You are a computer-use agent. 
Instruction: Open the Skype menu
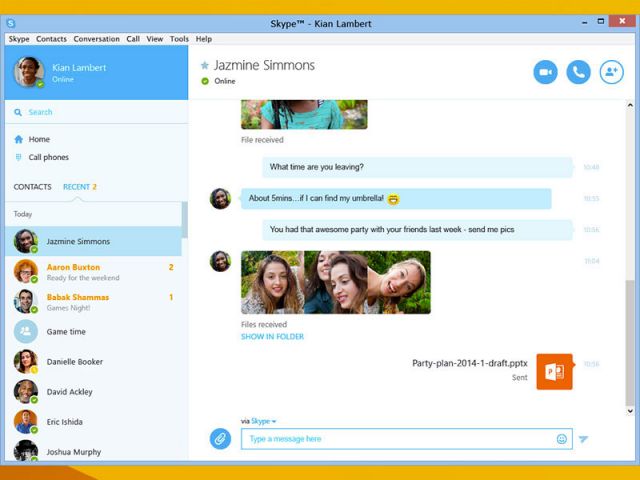point(19,39)
